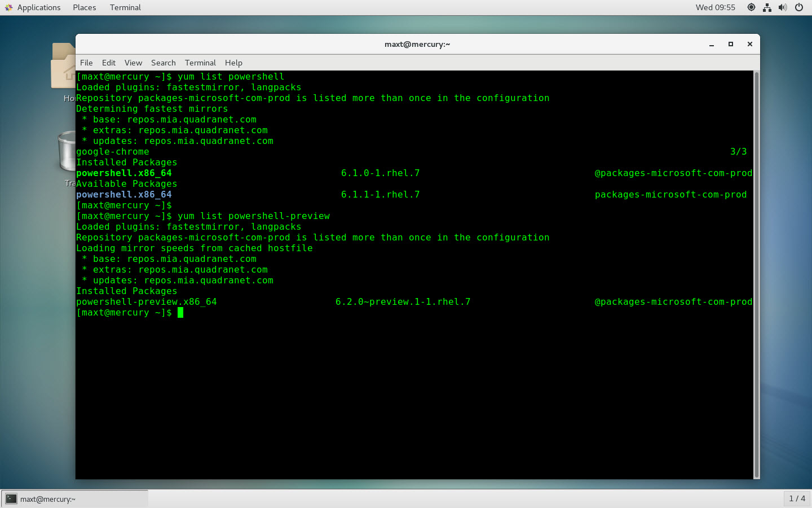Click the 'yum list powershell' command text
Screen dimensions: 812x508
tap(231, 77)
